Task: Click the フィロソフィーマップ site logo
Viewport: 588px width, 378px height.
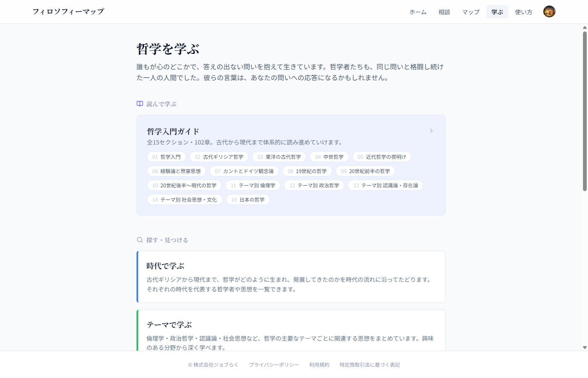Action: tap(68, 11)
